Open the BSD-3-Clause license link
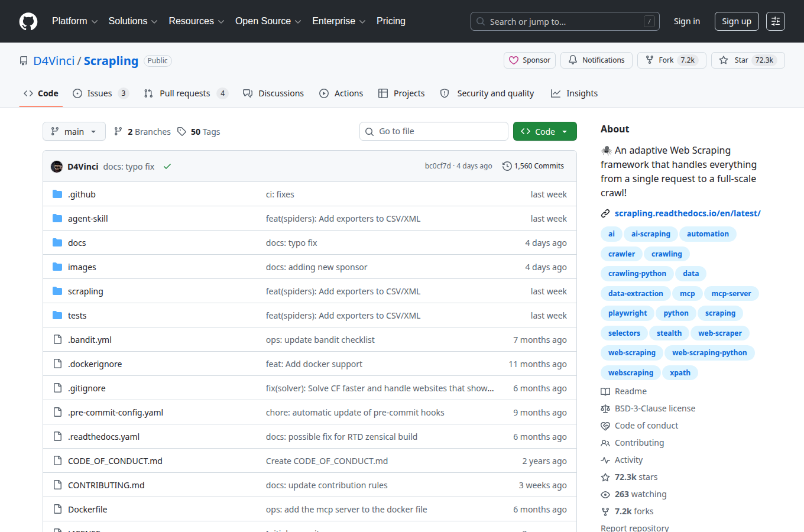This screenshot has width=804, height=532. [648, 408]
